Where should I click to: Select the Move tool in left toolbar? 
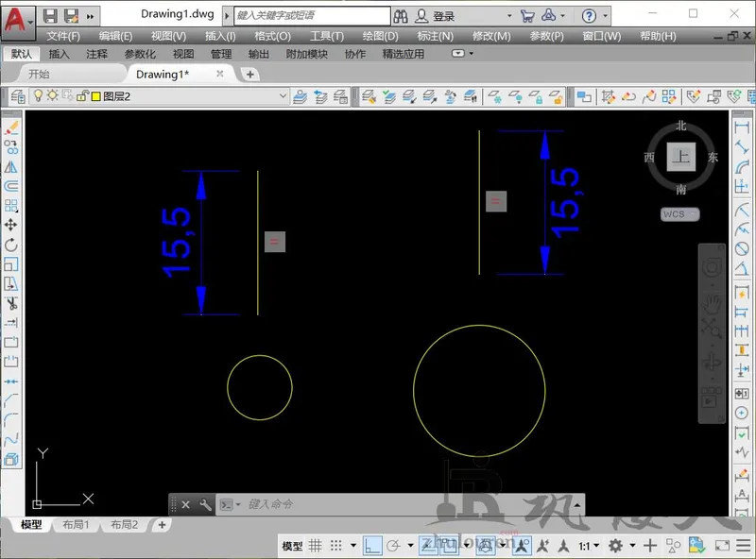[11, 225]
